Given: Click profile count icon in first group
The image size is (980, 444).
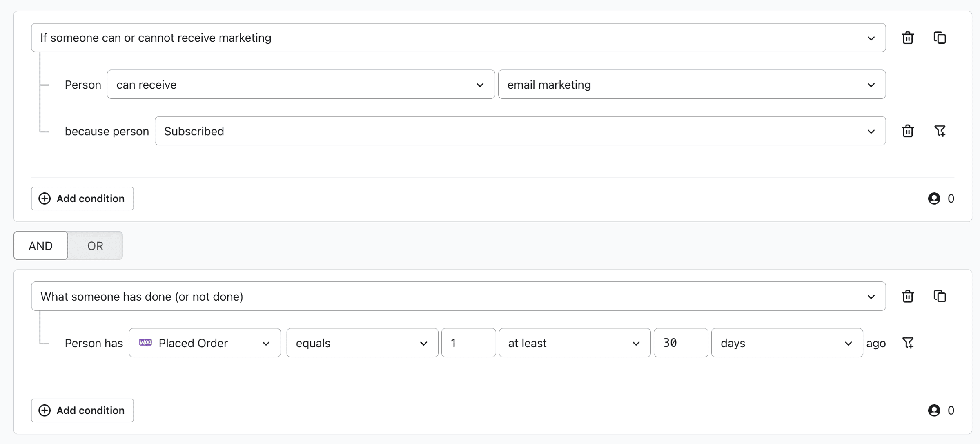Looking at the screenshot, I should point(934,199).
